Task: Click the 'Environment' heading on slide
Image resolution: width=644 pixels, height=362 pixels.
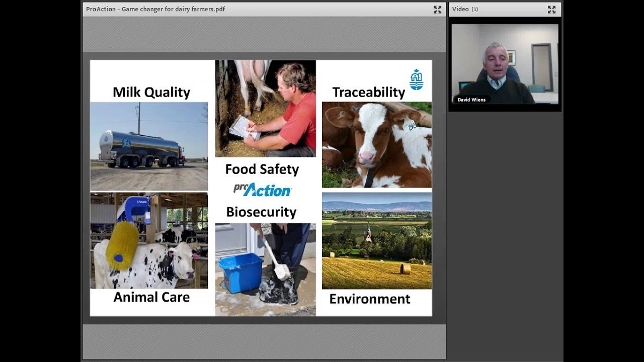Action: click(370, 299)
